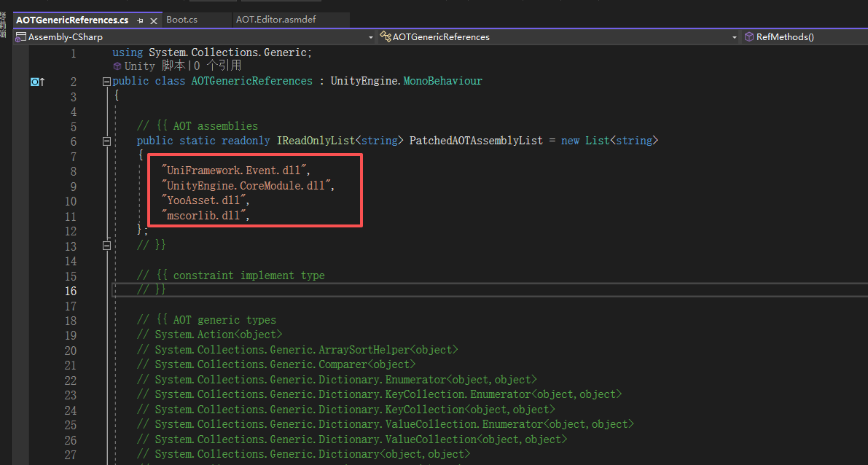Select the AOTGenericReferences.cs tab
Screen dimensions: 868x465
coord(73,20)
